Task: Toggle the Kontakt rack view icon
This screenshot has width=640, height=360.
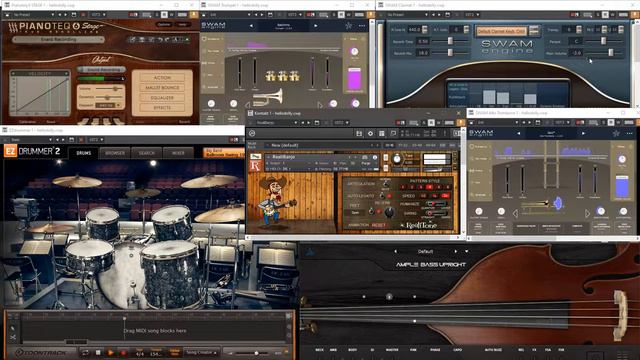Action: (x=382, y=133)
